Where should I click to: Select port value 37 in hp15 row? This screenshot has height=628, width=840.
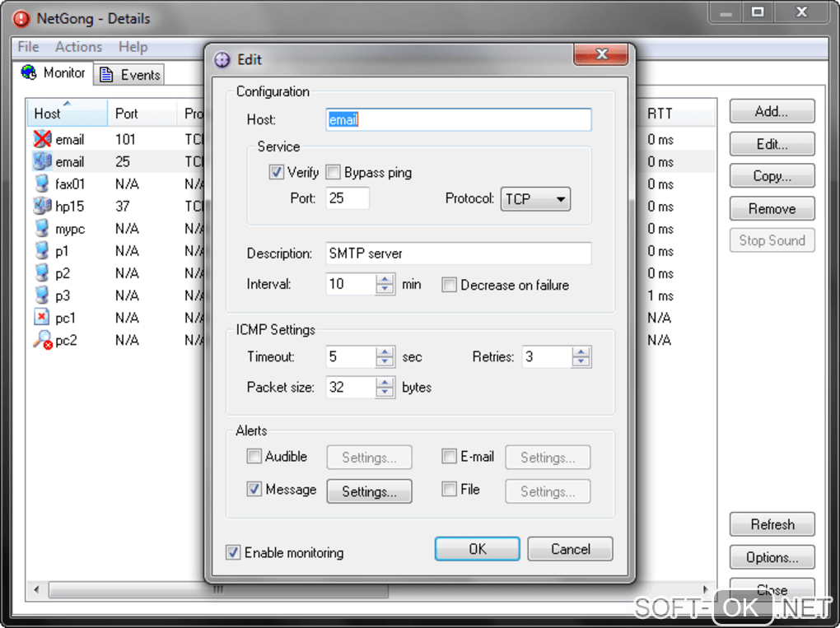click(x=123, y=206)
